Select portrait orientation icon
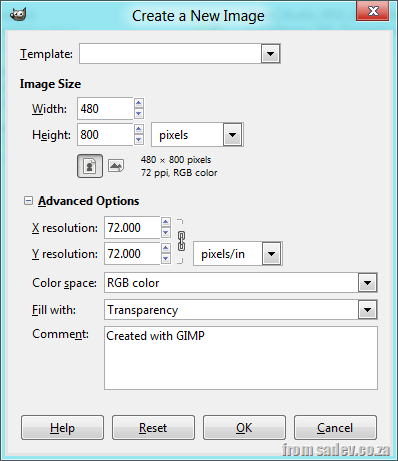 point(90,166)
